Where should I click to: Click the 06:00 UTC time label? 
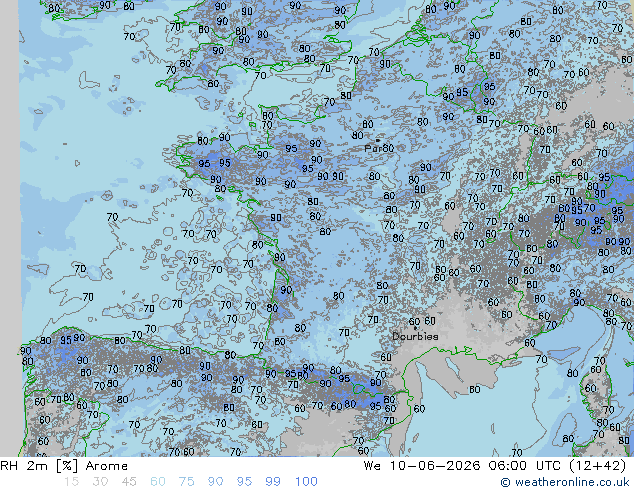tap(524, 466)
